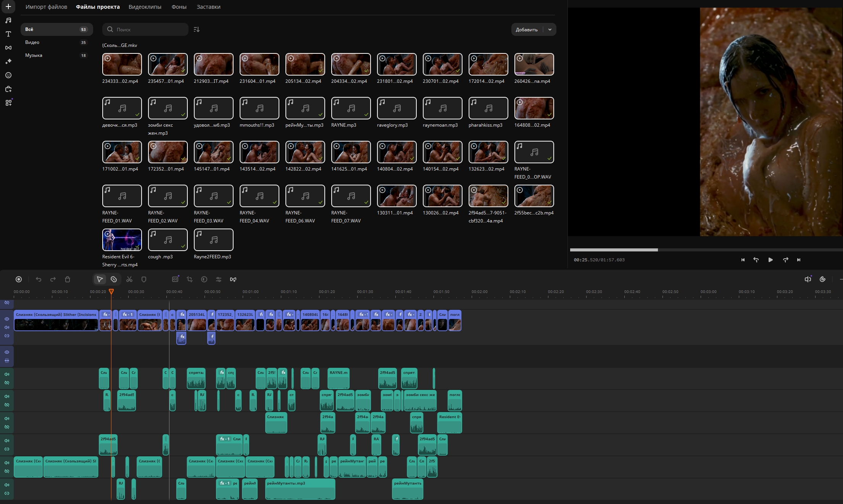
Task: Jump to the next clip in the preview
Action: [799, 260]
